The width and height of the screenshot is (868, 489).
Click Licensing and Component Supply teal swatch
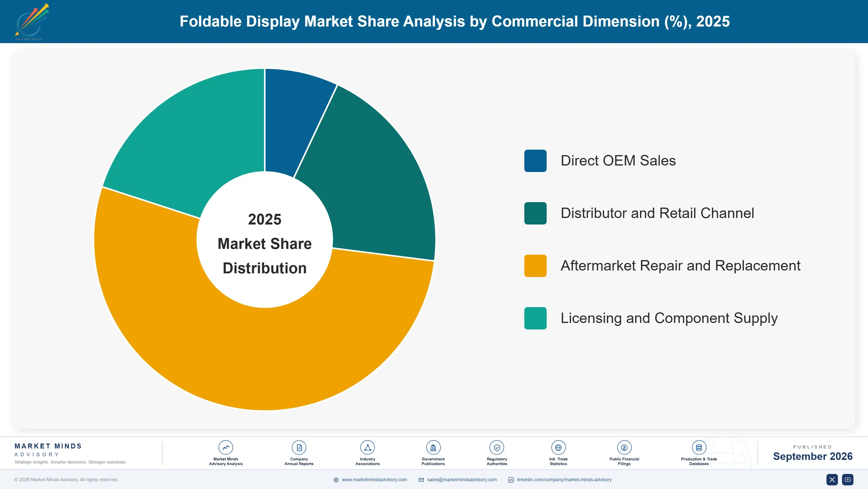pyautogui.click(x=535, y=318)
